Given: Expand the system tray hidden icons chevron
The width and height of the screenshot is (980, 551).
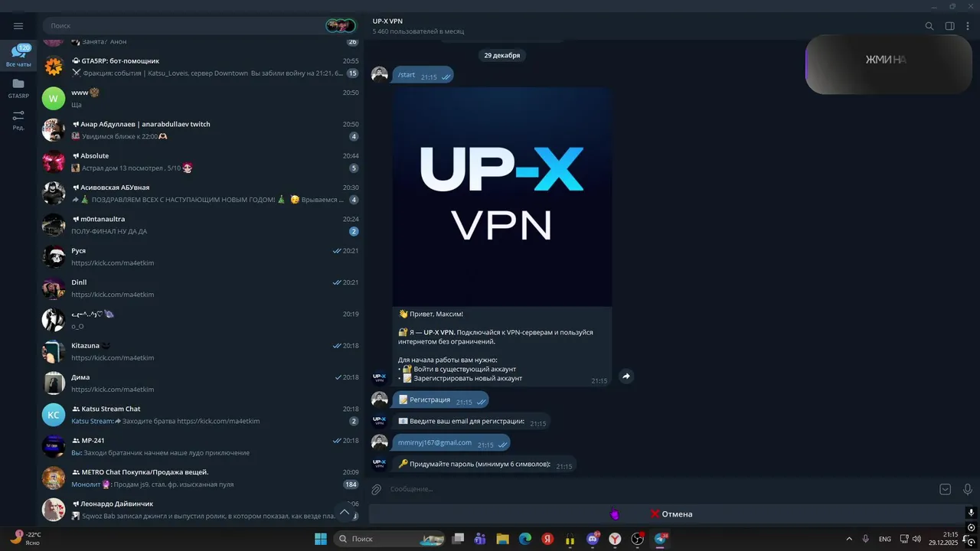Looking at the screenshot, I should pyautogui.click(x=848, y=539).
